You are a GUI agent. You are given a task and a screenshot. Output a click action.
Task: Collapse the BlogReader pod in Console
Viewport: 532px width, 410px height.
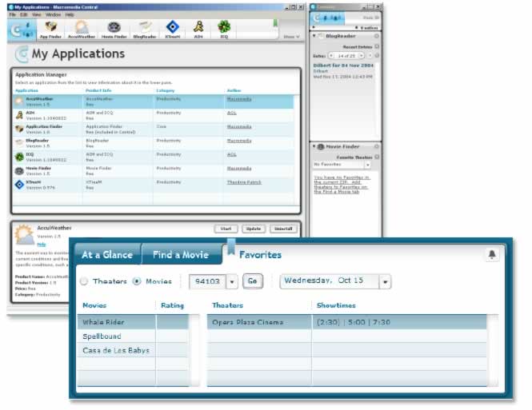[314, 36]
